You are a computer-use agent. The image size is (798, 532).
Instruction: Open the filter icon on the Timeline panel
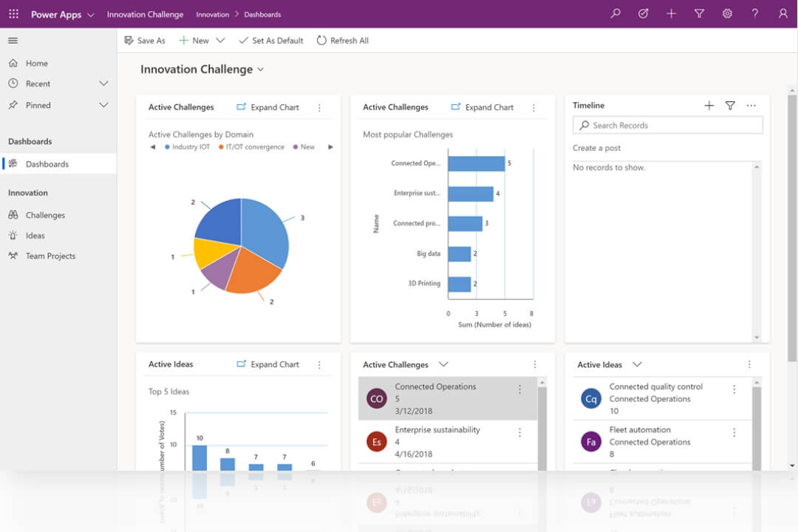pyautogui.click(x=730, y=105)
